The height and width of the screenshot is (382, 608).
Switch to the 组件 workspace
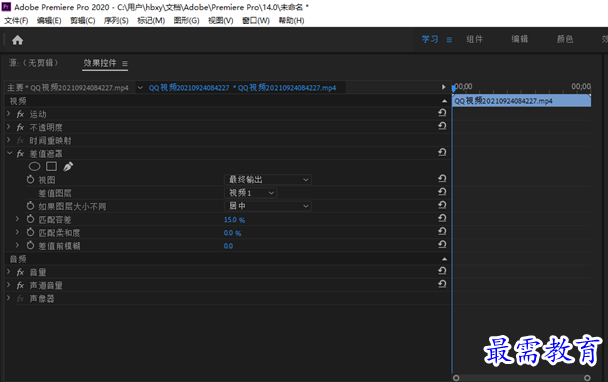point(475,39)
